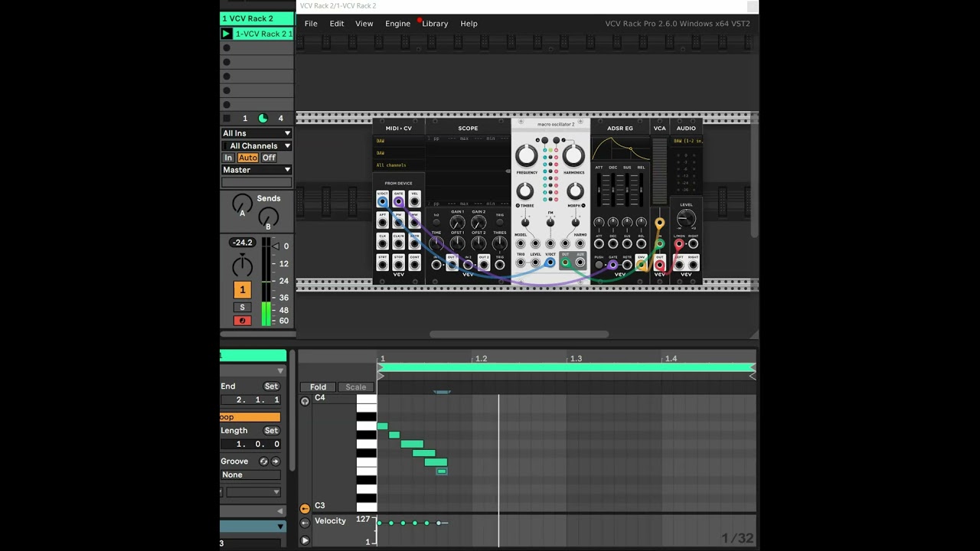Toggle the track 1 activator button

(243, 289)
